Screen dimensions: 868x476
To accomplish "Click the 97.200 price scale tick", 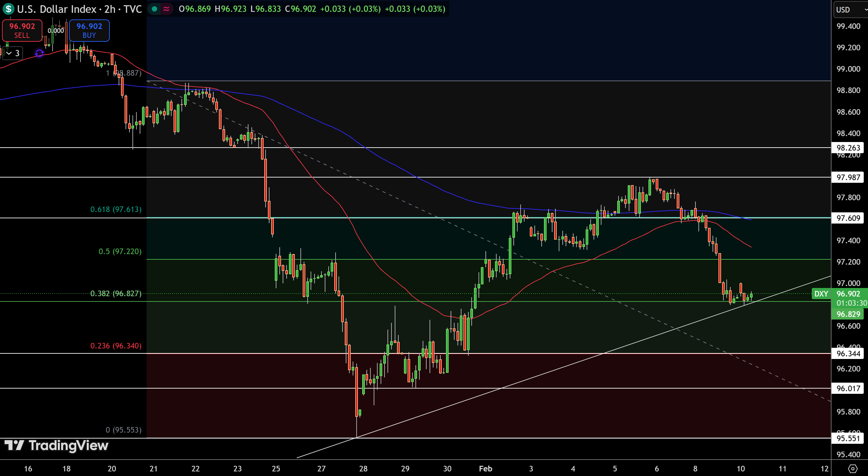I will click(849, 262).
